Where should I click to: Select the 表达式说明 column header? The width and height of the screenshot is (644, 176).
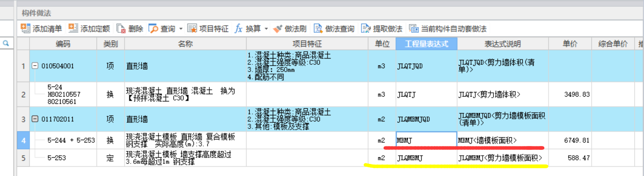[503, 44]
